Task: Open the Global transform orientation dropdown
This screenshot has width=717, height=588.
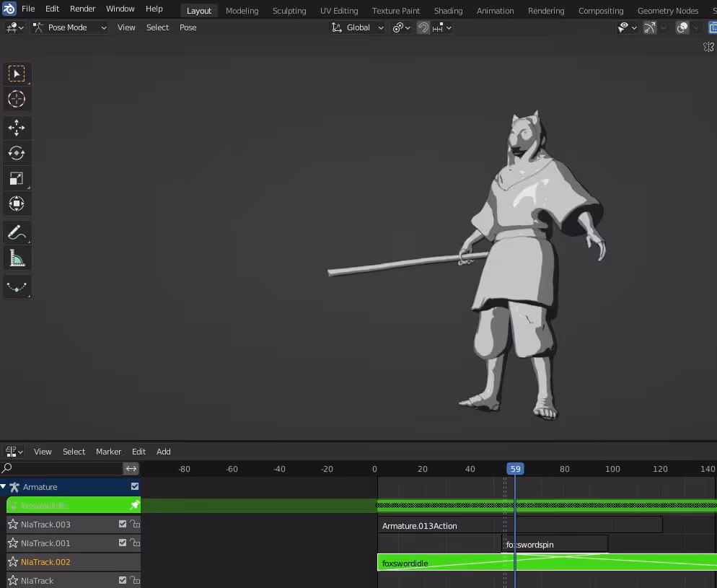Action: 357,27
